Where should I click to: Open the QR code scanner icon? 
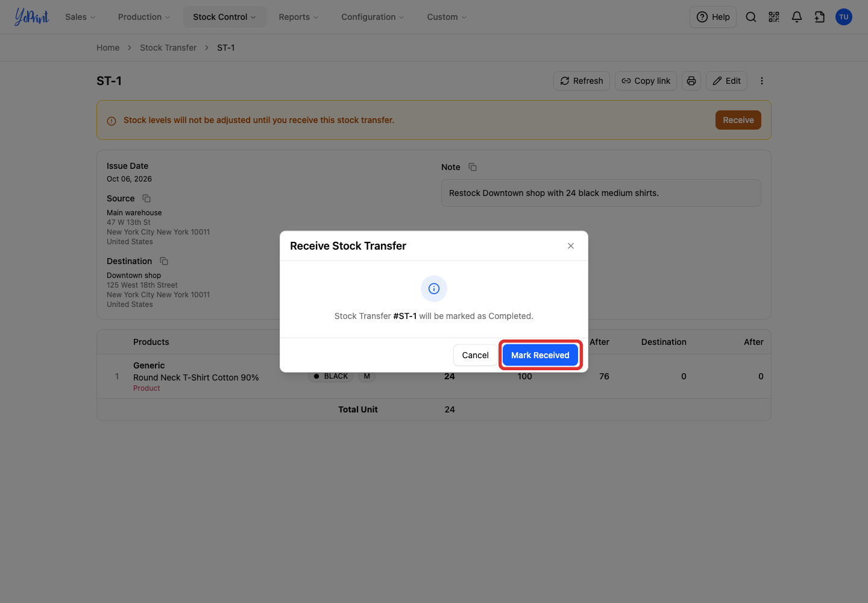pyautogui.click(x=774, y=17)
